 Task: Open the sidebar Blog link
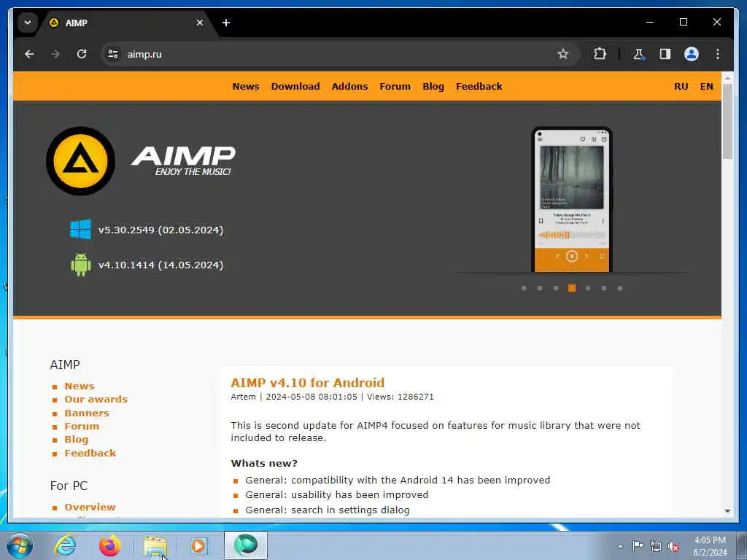(x=76, y=440)
